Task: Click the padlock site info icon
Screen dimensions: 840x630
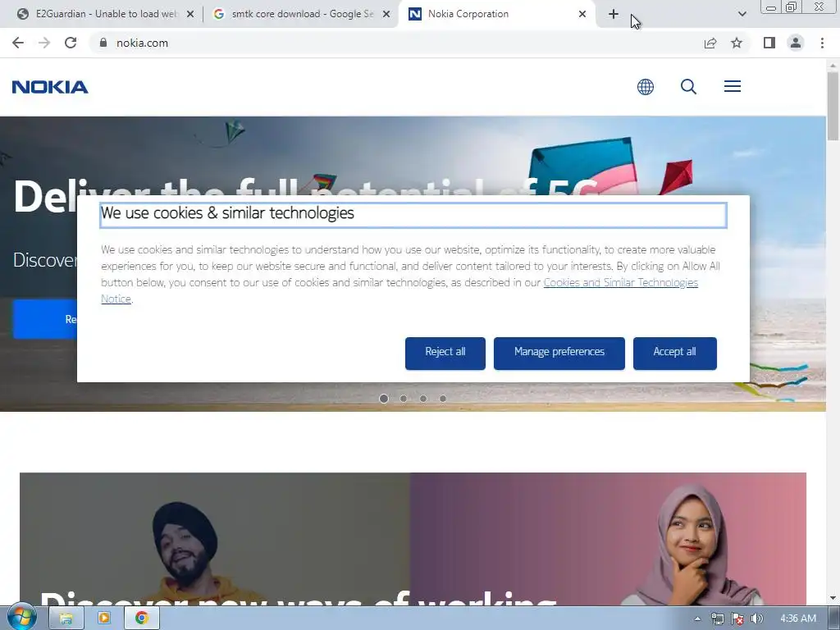Action: 103,43
